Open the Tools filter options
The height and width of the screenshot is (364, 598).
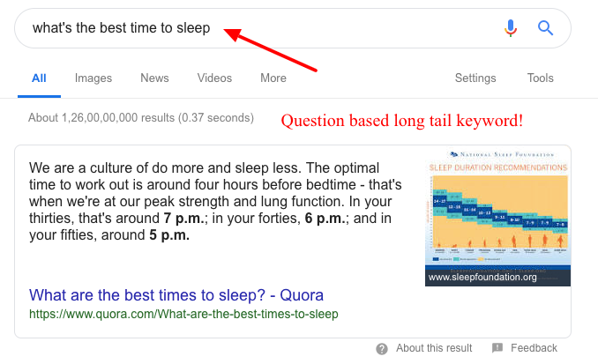point(541,78)
